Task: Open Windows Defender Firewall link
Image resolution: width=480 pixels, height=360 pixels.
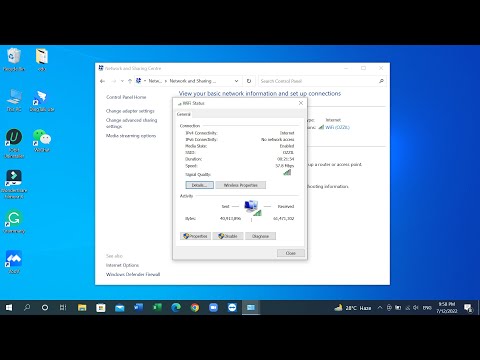Action: [x=133, y=274]
